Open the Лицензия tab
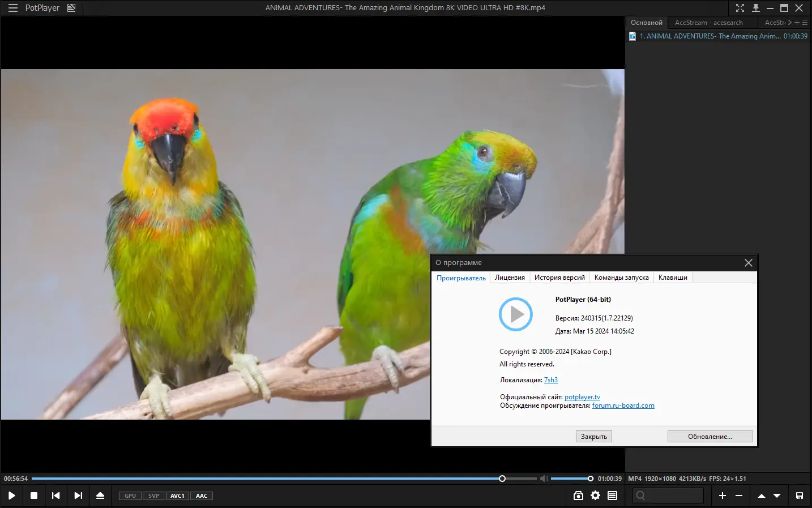This screenshot has height=508, width=812. [x=510, y=278]
